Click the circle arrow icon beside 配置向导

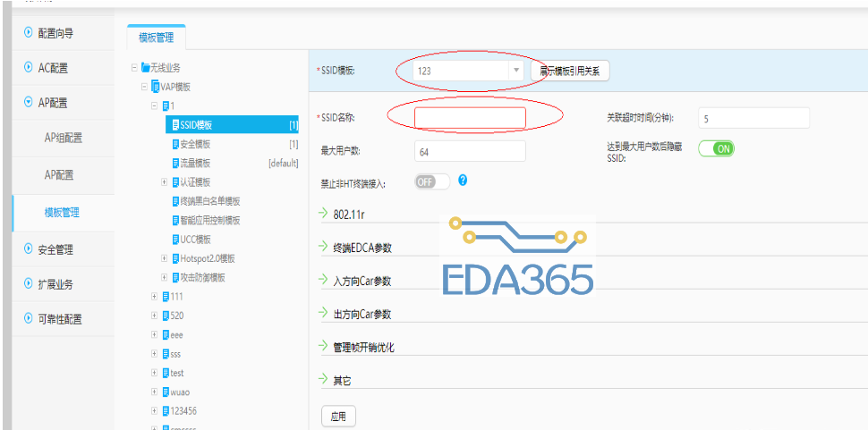(x=29, y=33)
